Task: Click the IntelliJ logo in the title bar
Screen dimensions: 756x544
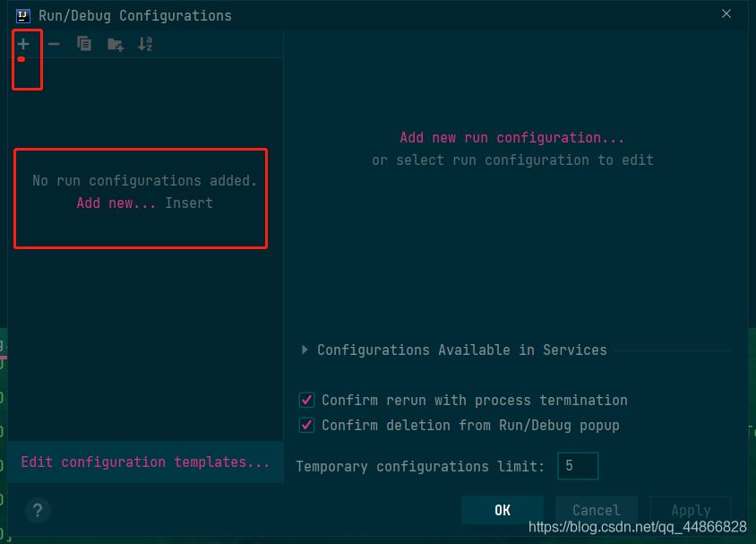Action: tap(23, 15)
